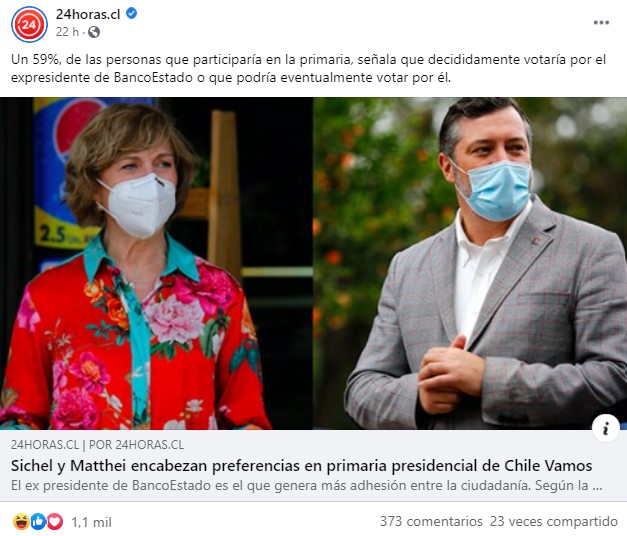Click the laughing Haha reaction icon
Image resolution: width=627 pixels, height=536 pixels.
[x=21, y=522]
